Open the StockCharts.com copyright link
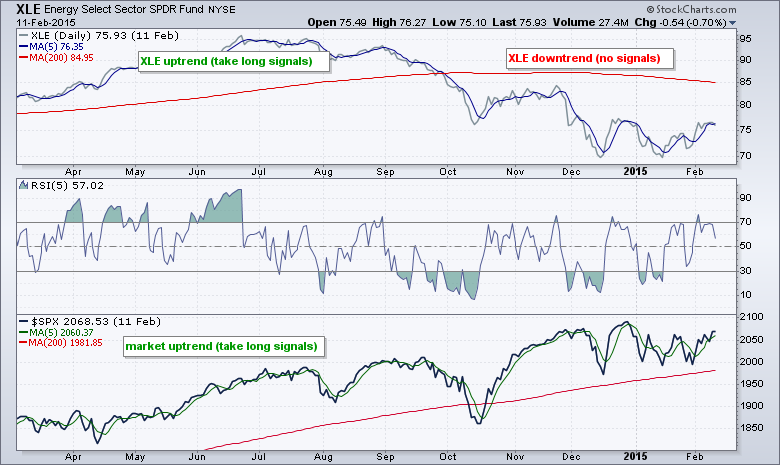The image size is (780, 465). click(691, 9)
